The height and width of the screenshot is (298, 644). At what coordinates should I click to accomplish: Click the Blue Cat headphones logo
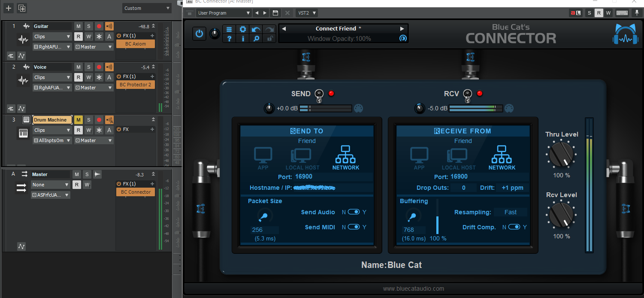click(x=625, y=34)
